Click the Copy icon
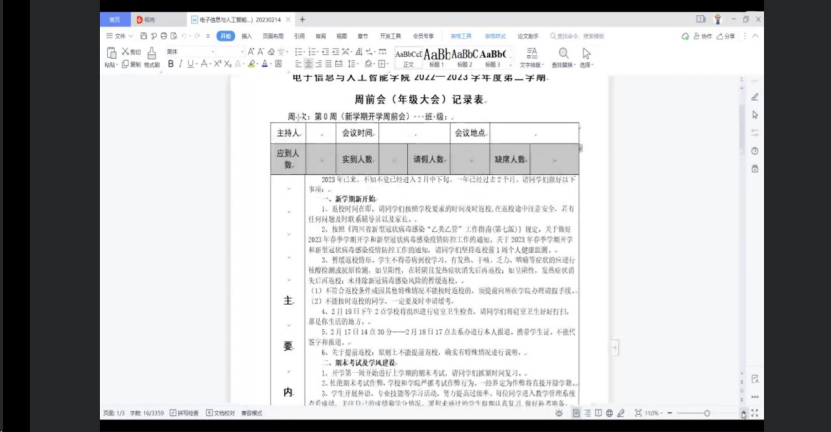The height and width of the screenshot is (432, 831). point(126,64)
